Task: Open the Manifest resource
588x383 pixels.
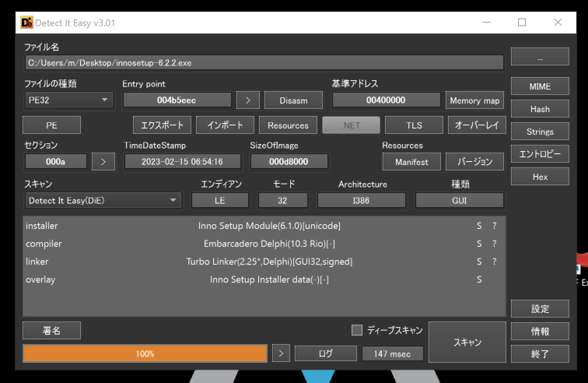Action: [411, 162]
